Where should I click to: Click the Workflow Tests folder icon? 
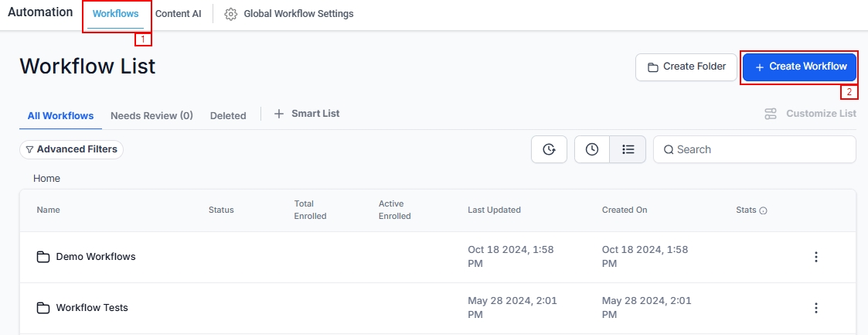43,308
